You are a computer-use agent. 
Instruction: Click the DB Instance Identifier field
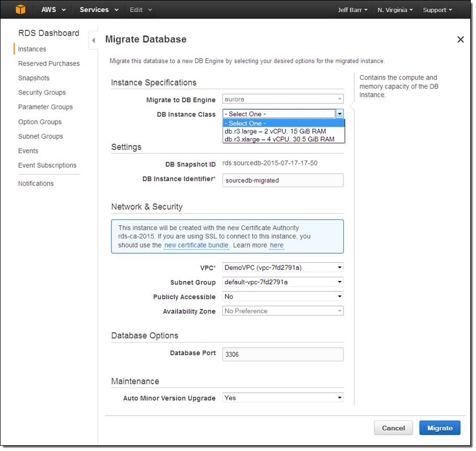tap(283, 180)
